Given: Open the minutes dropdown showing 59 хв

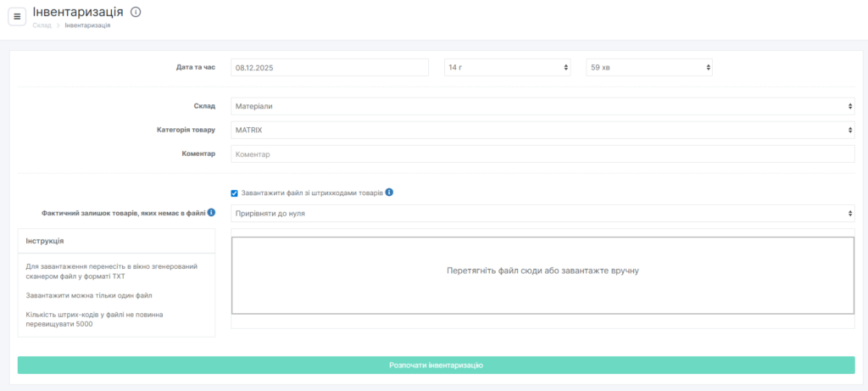Looking at the screenshot, I should click(649, 67).
